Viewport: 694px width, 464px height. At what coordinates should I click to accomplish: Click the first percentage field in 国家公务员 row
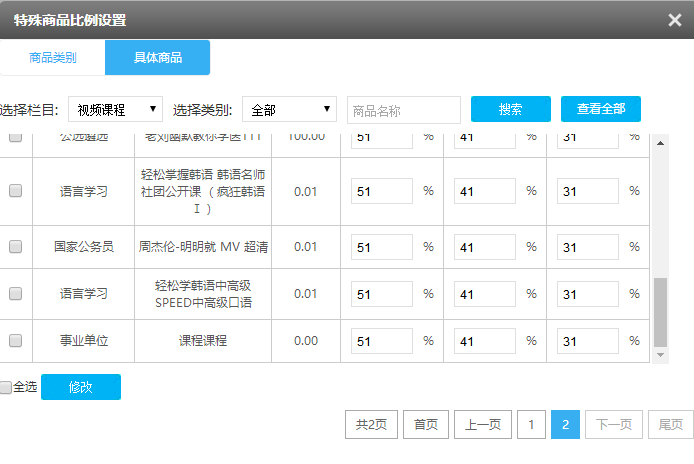381,247
